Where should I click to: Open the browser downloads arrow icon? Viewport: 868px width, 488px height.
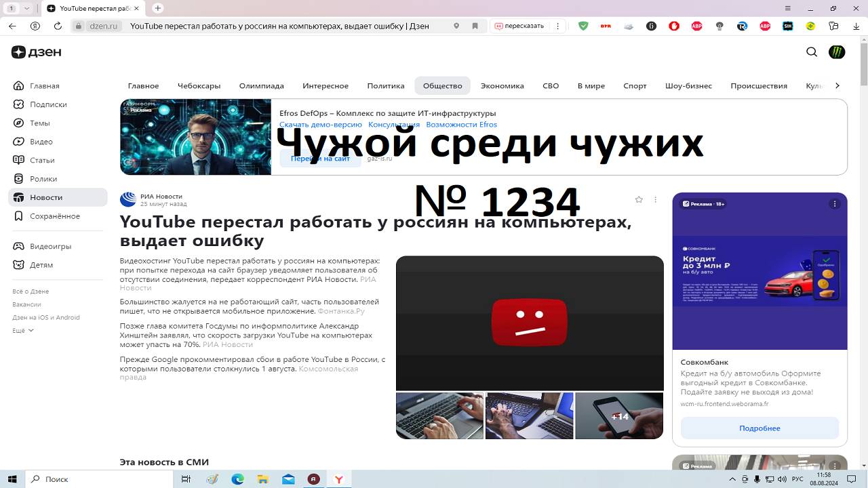[856, 26]
